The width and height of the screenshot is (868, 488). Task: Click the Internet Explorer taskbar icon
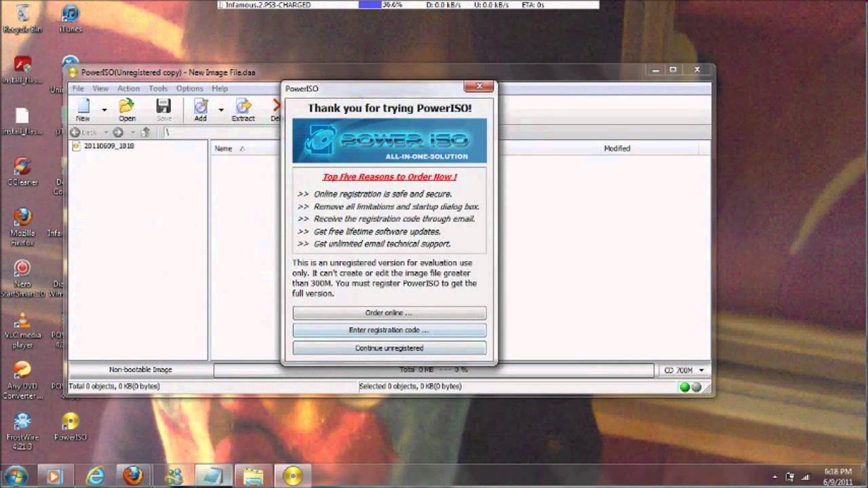click(94, 476)
